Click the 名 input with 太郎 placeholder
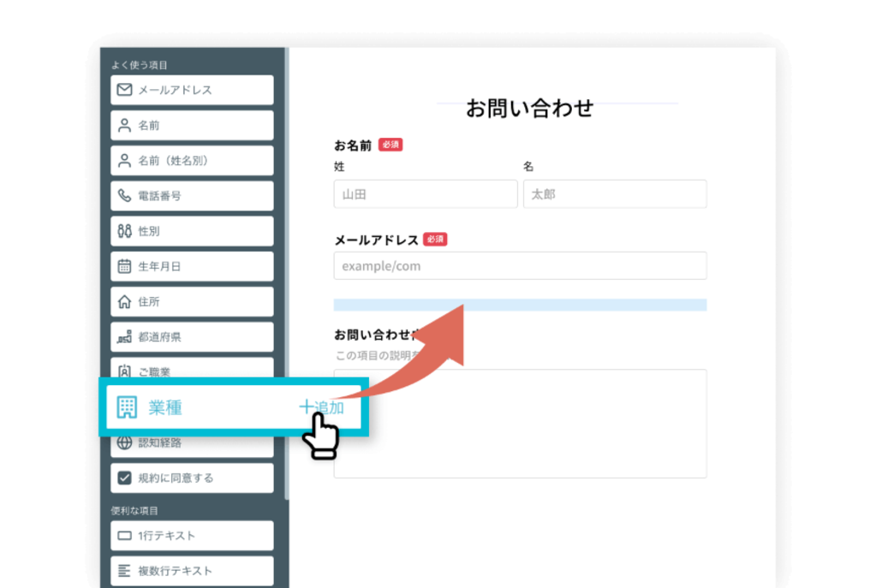 click(x=614, y=194)
